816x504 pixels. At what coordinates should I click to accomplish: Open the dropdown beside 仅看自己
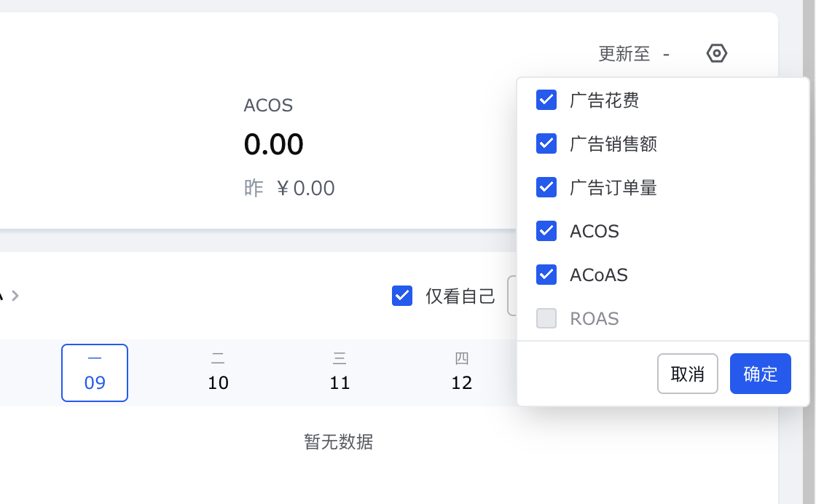coord(511,296)
